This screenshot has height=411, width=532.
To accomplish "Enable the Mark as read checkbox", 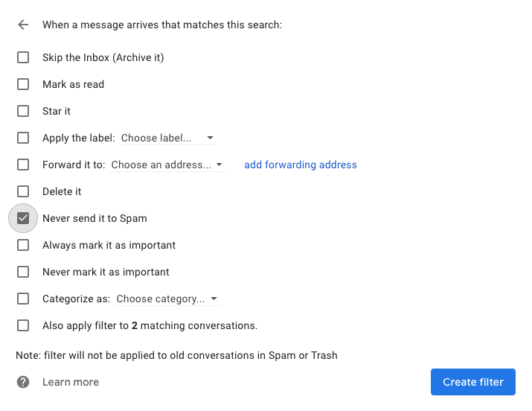I will click(x=23, y=84).
